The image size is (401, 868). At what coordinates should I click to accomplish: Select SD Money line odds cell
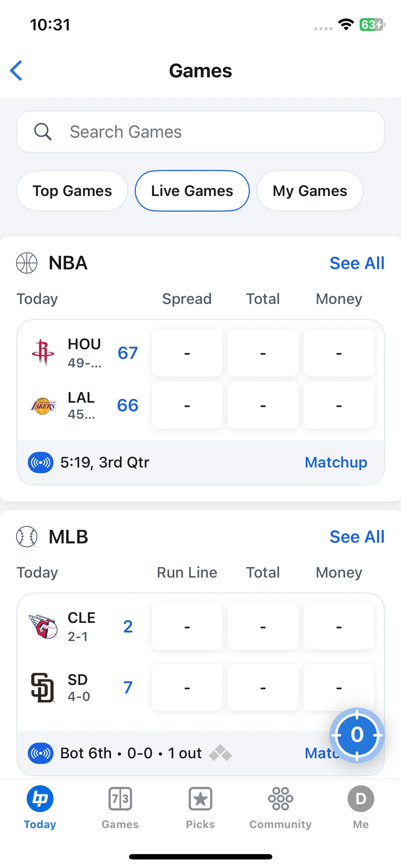point(339,687)
